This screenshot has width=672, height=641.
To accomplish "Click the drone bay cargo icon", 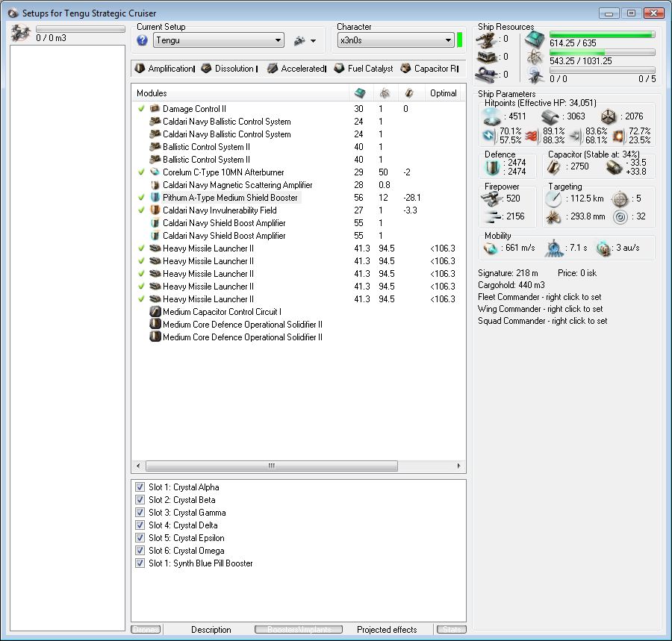I will click(x=21, y=34).
